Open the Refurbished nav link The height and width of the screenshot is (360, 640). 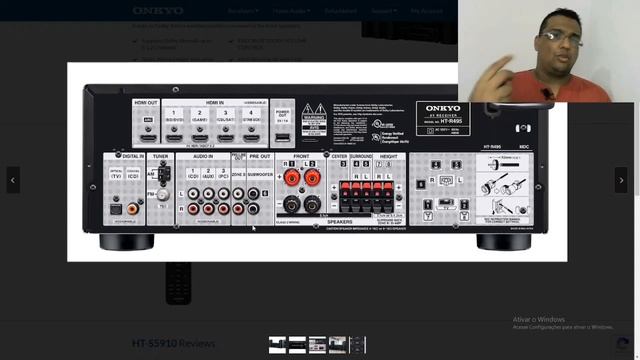click(341, 11)
